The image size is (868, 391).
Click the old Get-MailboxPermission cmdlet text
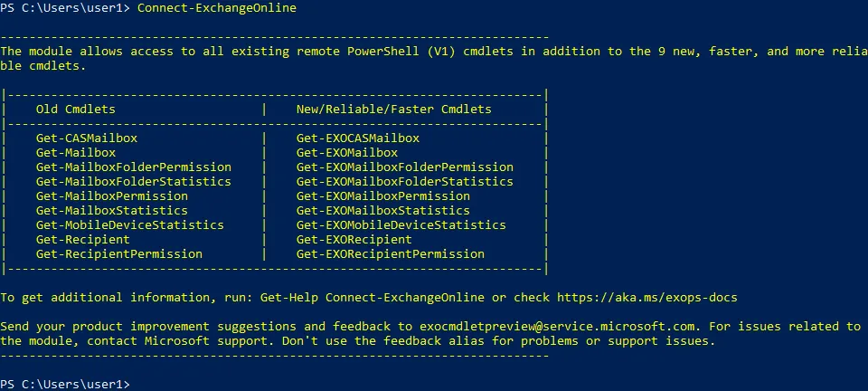click(112, 196)
